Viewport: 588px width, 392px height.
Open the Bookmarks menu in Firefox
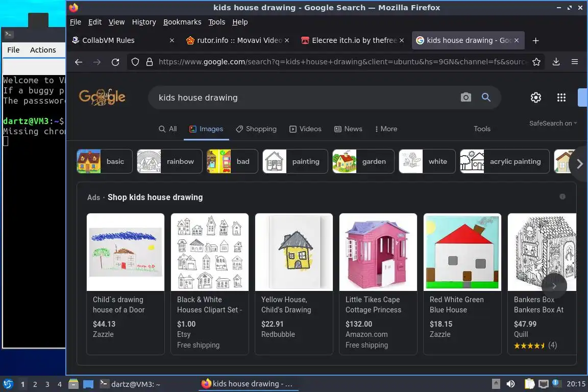click(x=182, y=22)
